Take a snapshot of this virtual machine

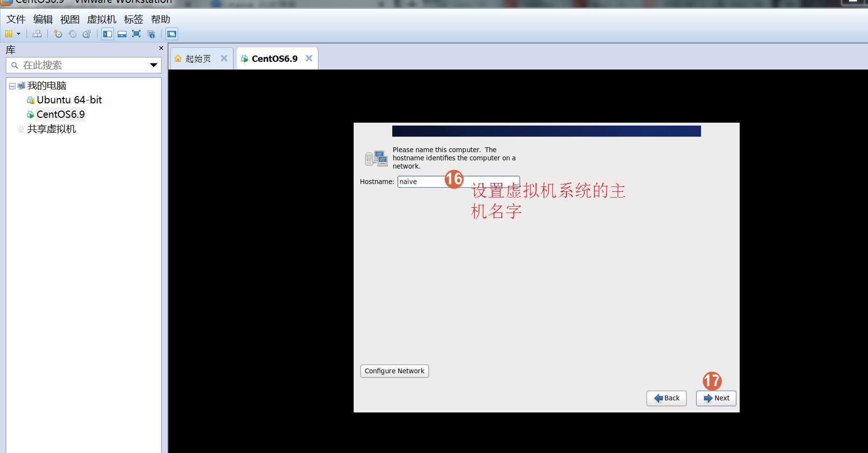58,34
